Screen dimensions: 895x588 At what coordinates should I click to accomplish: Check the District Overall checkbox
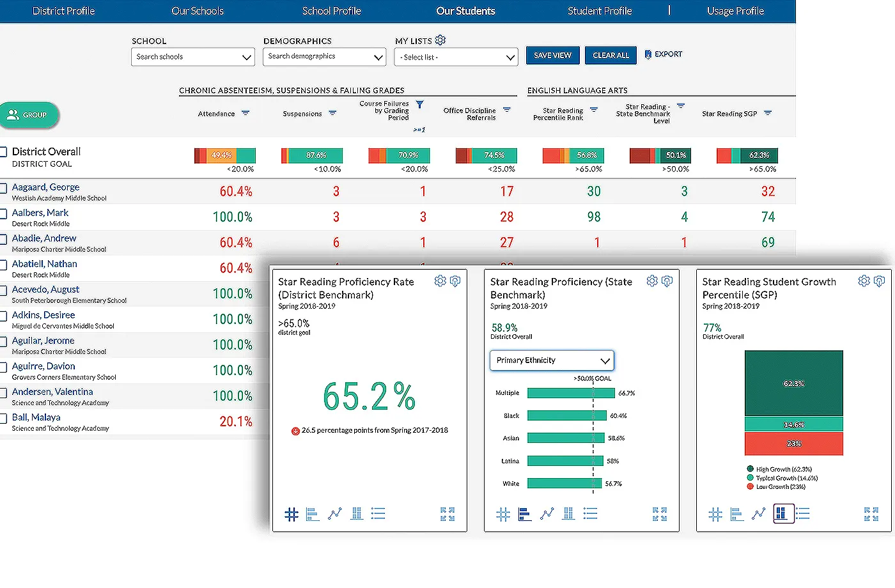click(x=4, y=151)
